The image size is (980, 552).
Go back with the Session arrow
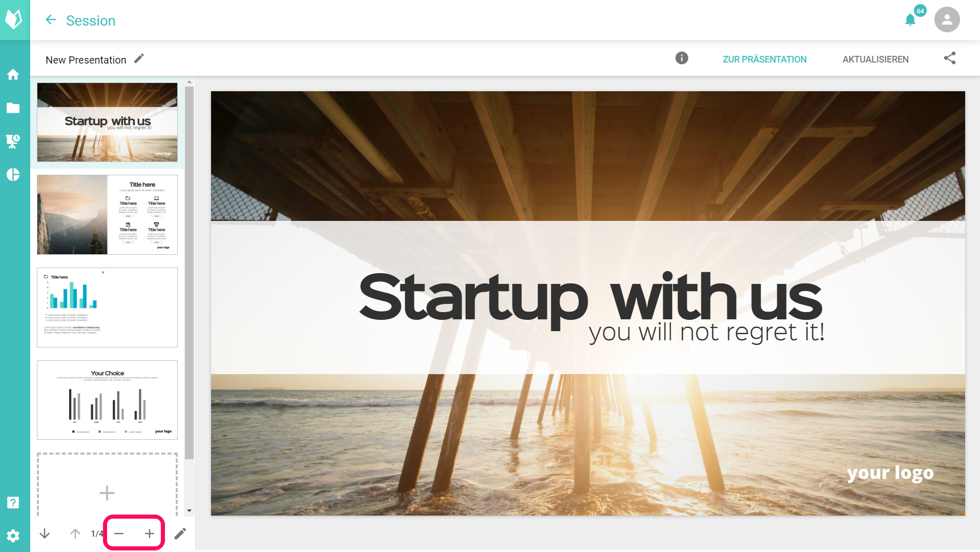point(51,20)
